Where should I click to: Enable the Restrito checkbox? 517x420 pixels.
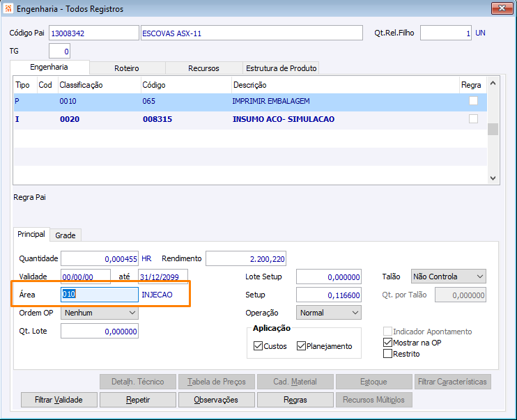(x=388, y=354)
